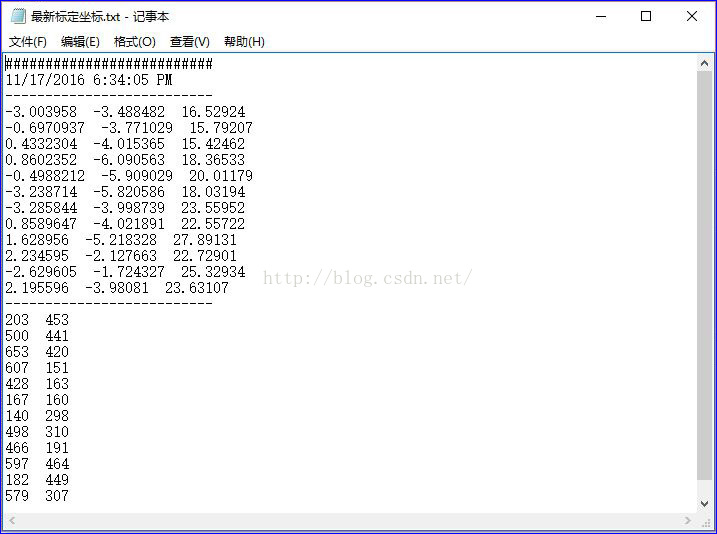Click the value 18.03194
This screenshot has height=534, width=717.
tap(213, 192)
